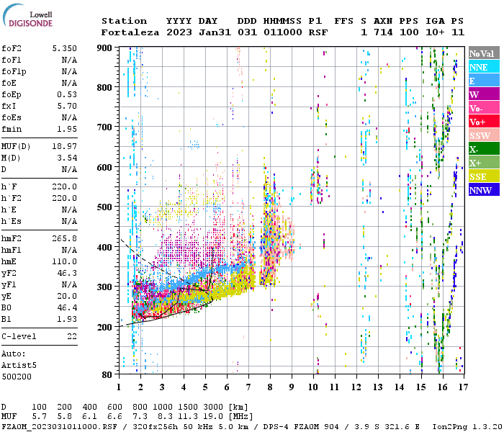
Task: Click the 80 km height axis label
Action: click(x=107, y=374)
